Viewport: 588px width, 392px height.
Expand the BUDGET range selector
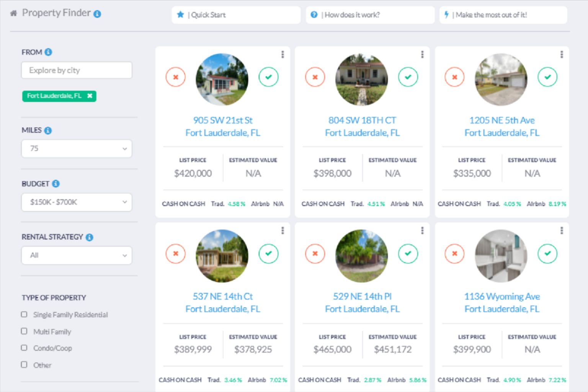(x=76, y=202)
